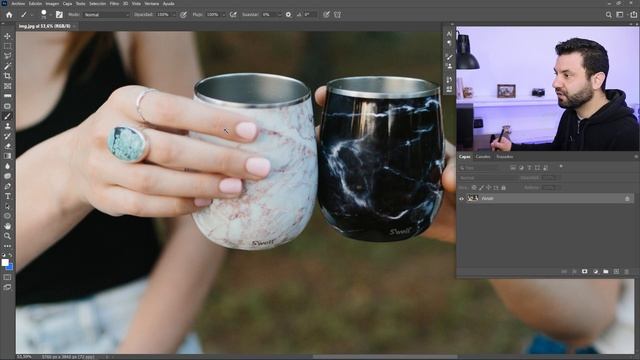Screen dimensions: 640x360
Task: Toggle pressure for opacity icon
Action: coord(184,15)
